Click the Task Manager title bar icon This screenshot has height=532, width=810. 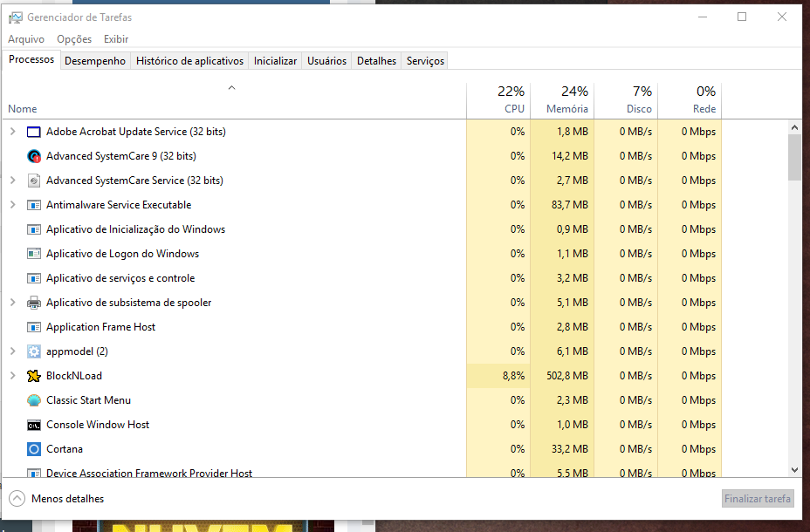click(x=16, y=17)
